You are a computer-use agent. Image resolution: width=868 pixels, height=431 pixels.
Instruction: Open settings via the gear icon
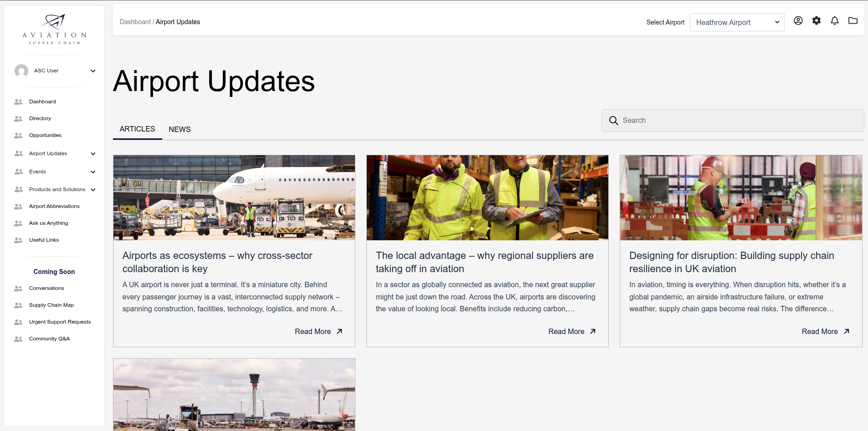click(816, 20)
